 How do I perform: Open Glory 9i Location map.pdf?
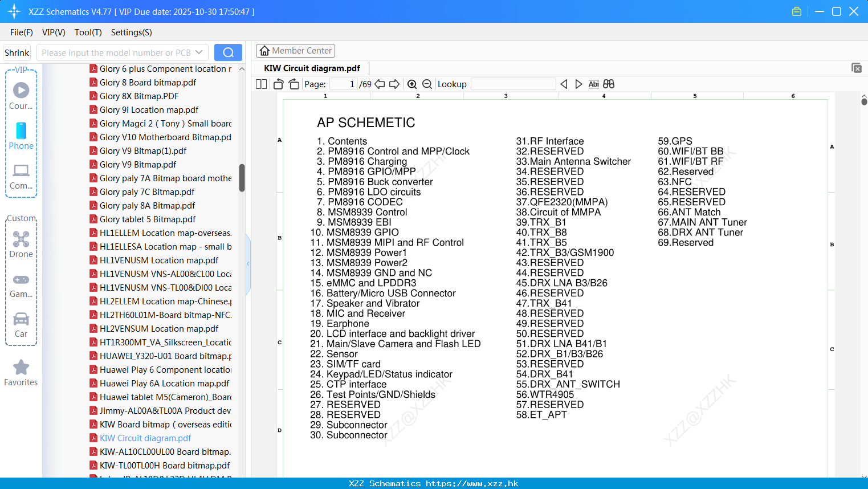click(149, 110)
